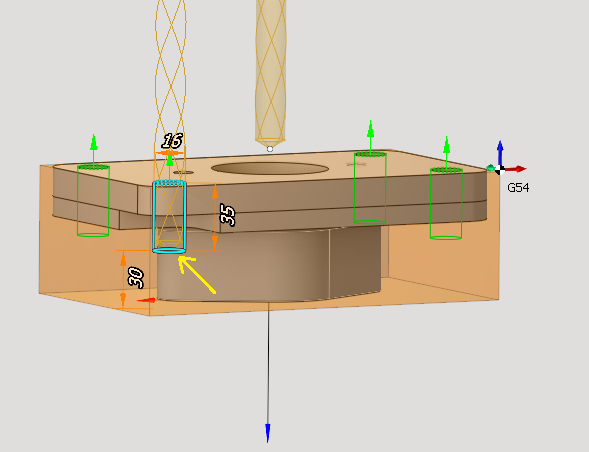Select the green hole cylinder right of the oval pocket
The image size is (589, 452).
coord(370,188)
